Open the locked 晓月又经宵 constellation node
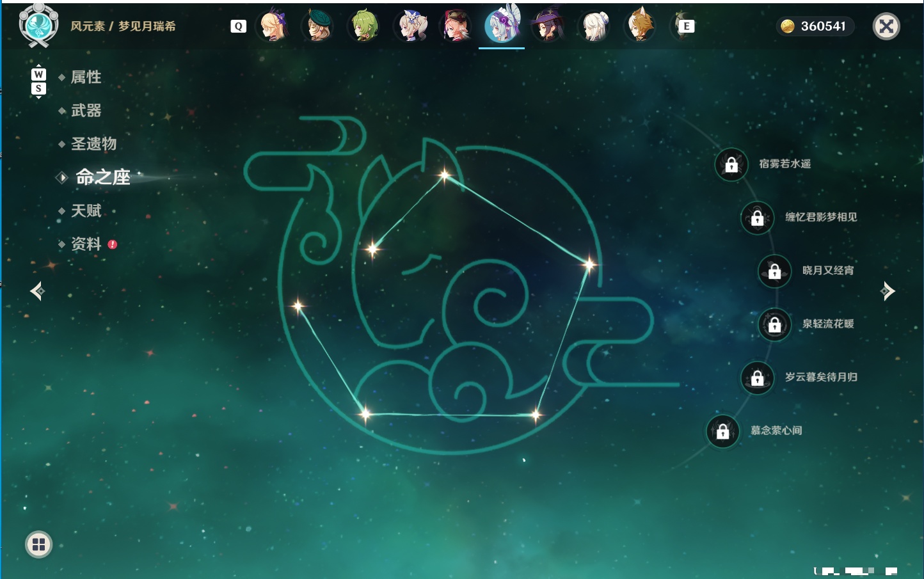 775,271
